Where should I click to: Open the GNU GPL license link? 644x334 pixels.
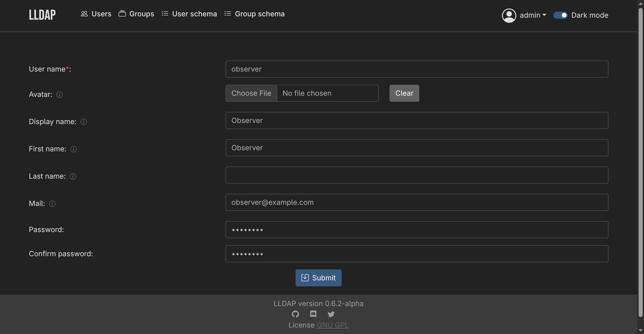pos(333,325)
